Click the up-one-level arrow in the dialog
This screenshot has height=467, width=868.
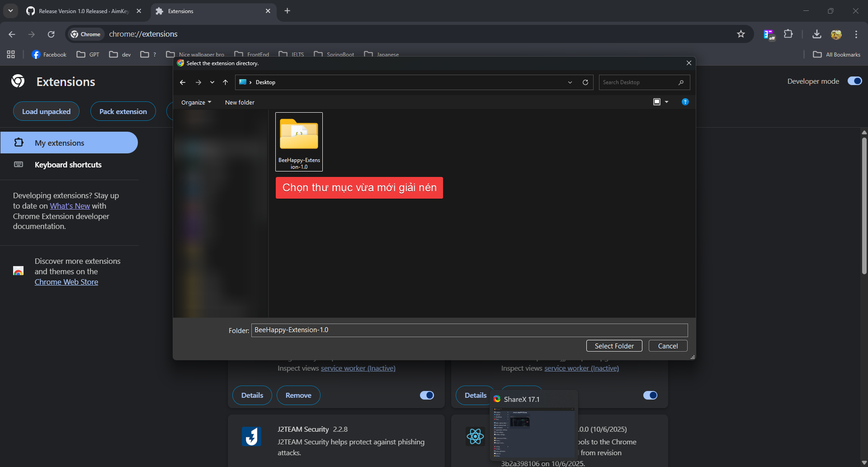[225, 82]
